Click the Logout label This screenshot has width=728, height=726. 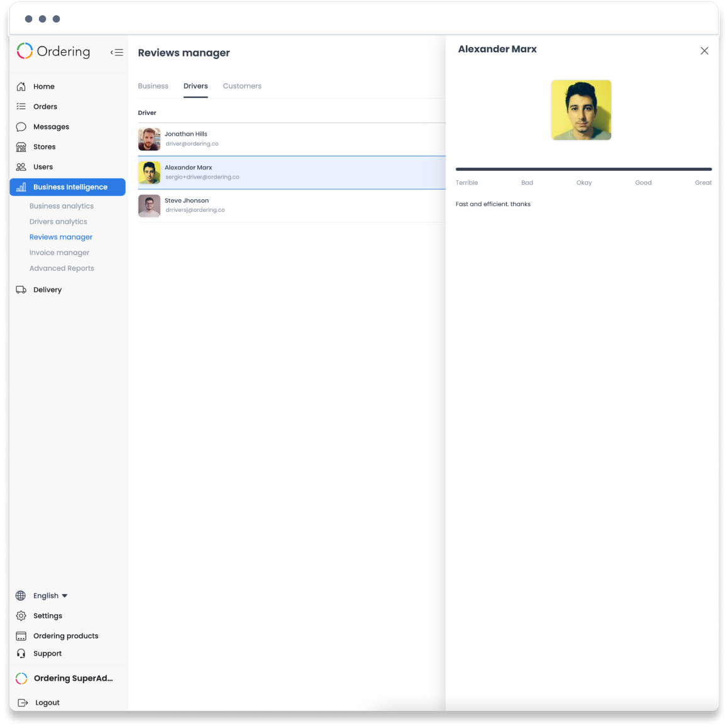(47, 702)
